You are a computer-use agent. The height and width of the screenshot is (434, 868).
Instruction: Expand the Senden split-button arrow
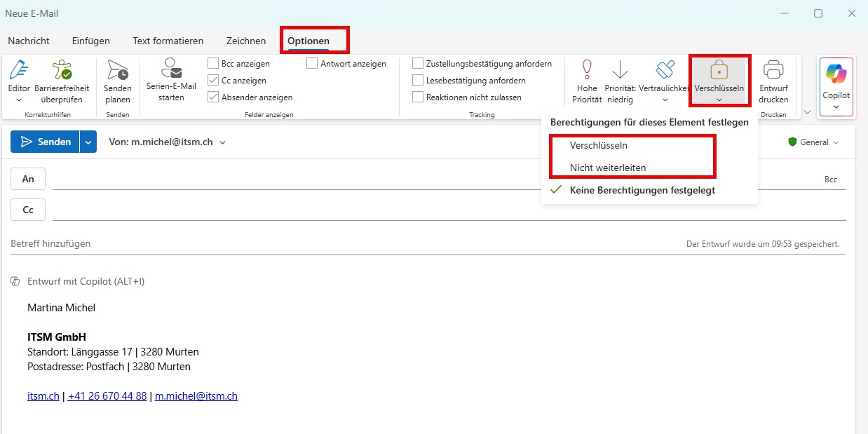point(88,142)
